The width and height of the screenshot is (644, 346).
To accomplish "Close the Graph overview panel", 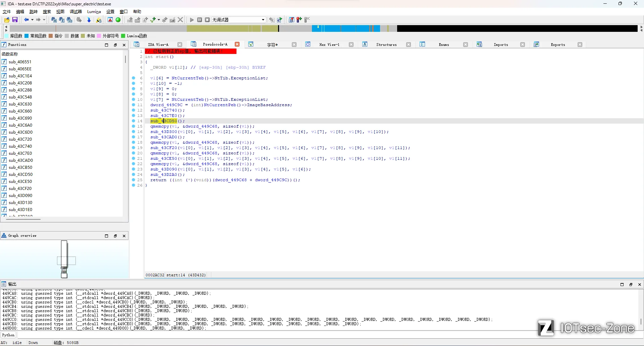I will point(124,236).
